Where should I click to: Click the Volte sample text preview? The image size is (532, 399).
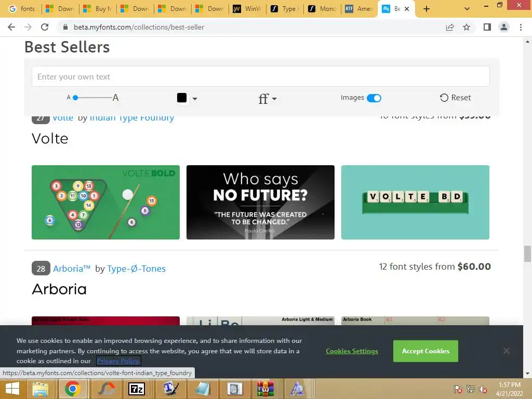[50, 139]
